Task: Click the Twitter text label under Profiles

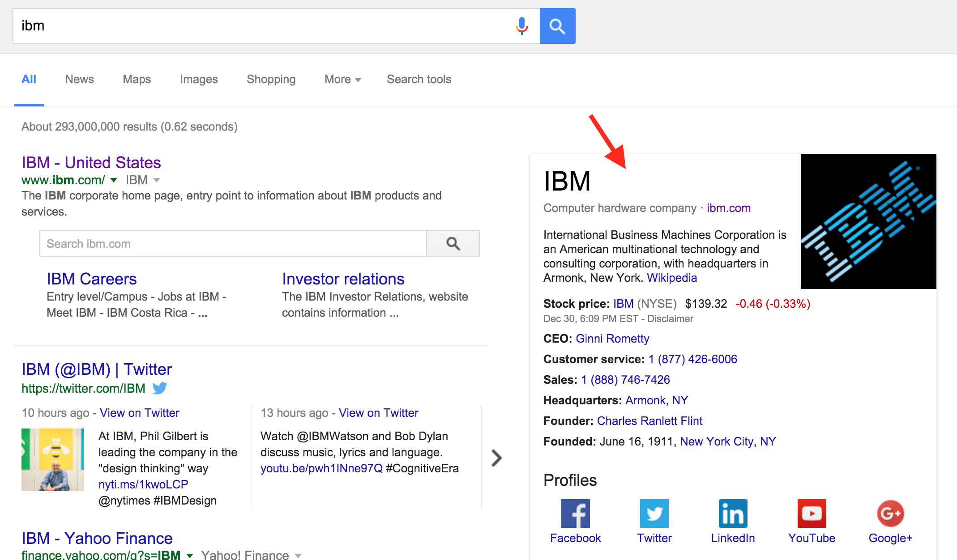Action: (x=654, y=538)
